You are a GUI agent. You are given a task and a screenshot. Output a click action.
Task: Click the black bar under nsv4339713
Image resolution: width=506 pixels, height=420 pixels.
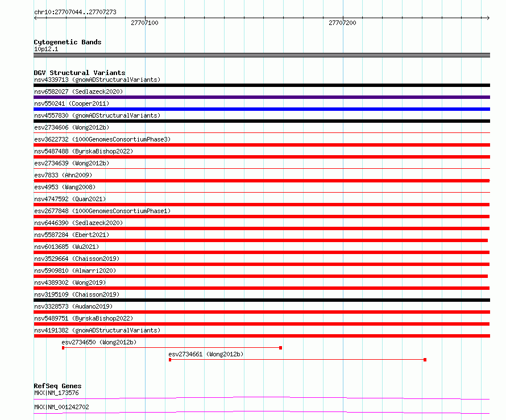(262, 85)
